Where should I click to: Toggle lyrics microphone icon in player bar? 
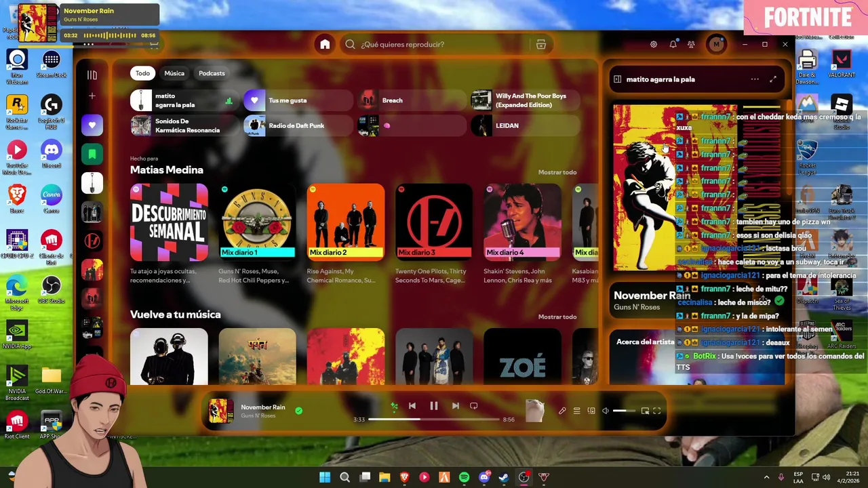[562, 411]
